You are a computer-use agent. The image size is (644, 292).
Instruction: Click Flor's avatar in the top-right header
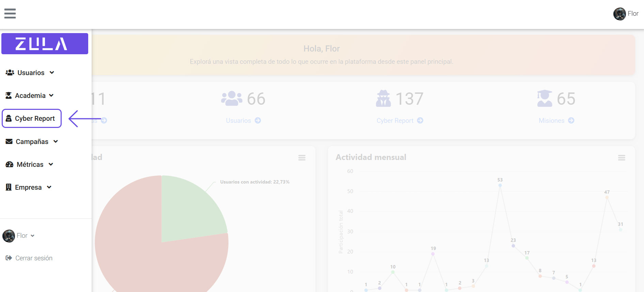619,14
